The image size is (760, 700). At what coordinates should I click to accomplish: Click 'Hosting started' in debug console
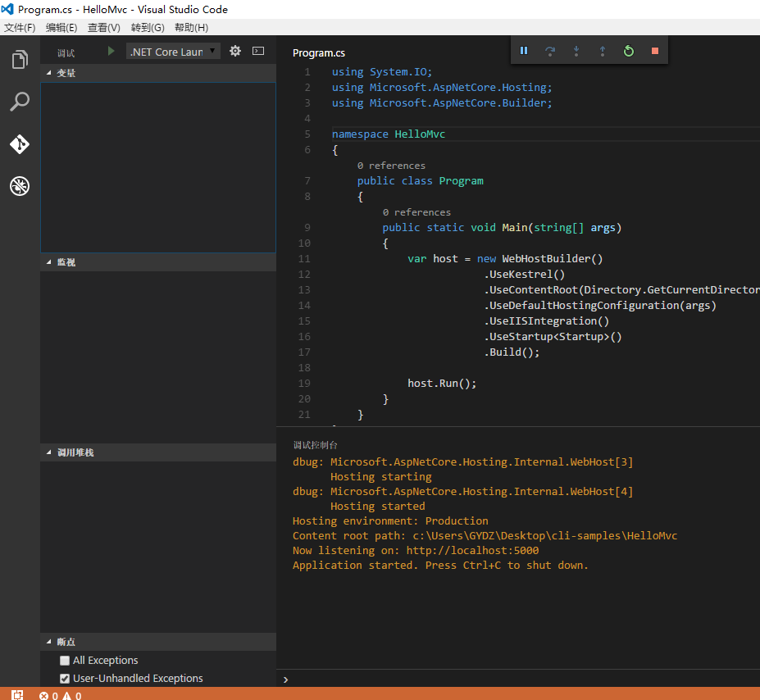tap(378, 507)
